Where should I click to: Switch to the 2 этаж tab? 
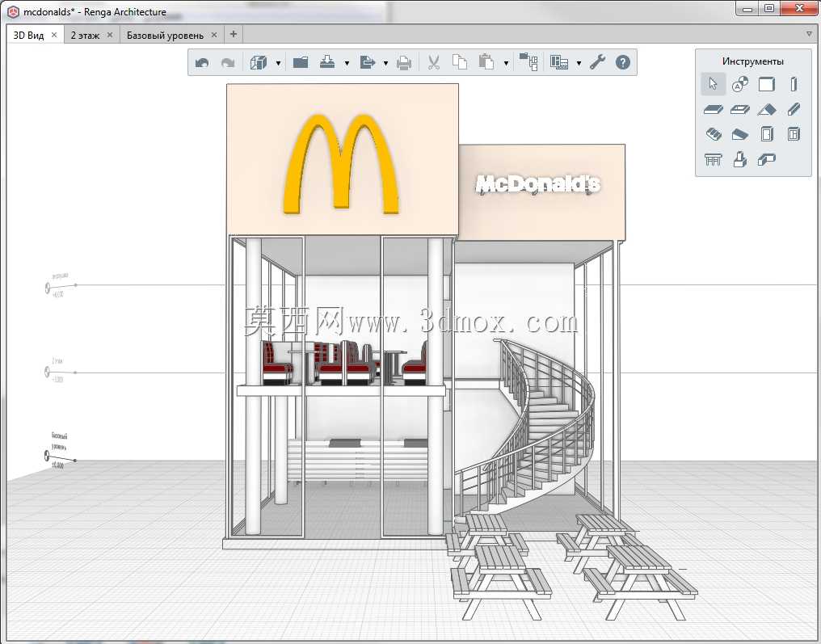(85, 35)
